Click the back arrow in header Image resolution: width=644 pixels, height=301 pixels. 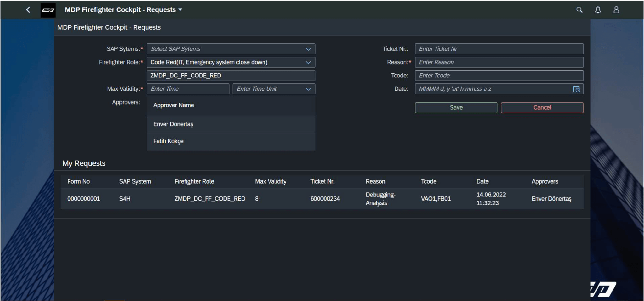[28, 10]
